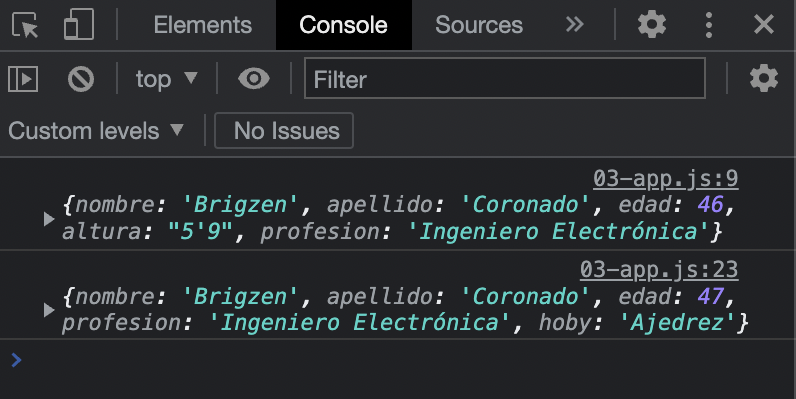Viewport: 796px width, 399px height.
Task: Show the console sidebar panel icon
Action: pos(23,79)
